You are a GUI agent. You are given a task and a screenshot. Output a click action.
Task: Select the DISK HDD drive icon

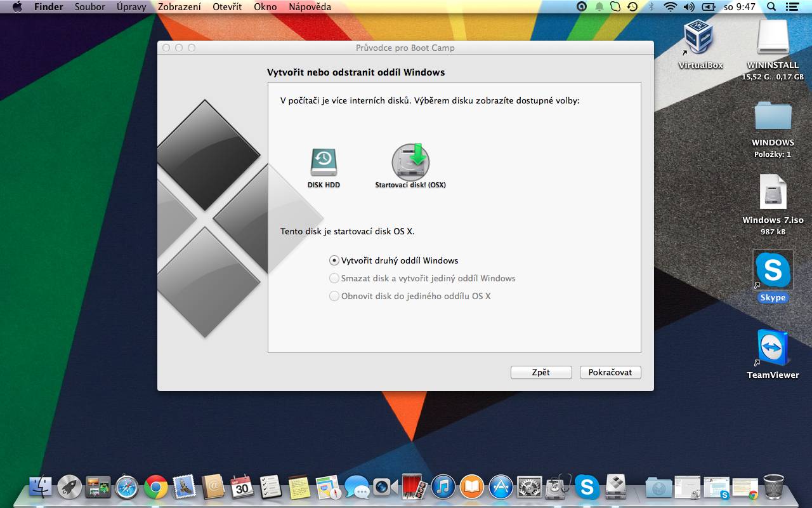[x=324, y=163]
